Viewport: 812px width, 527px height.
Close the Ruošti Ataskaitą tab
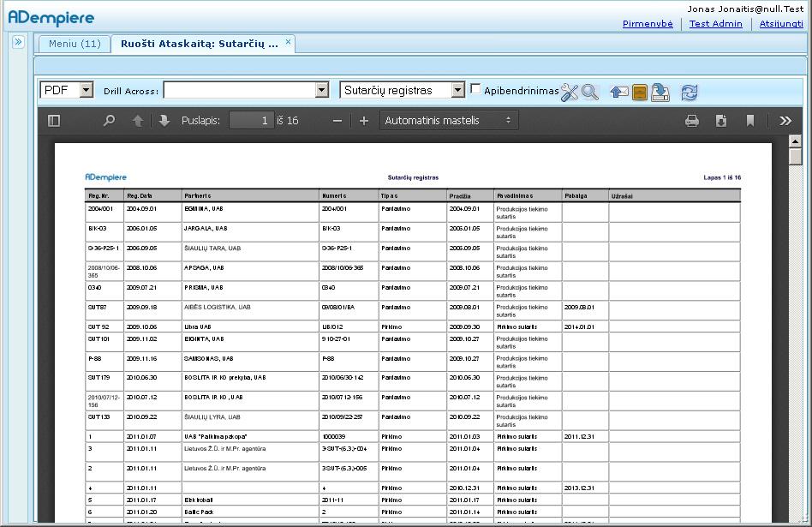[288, 42]
